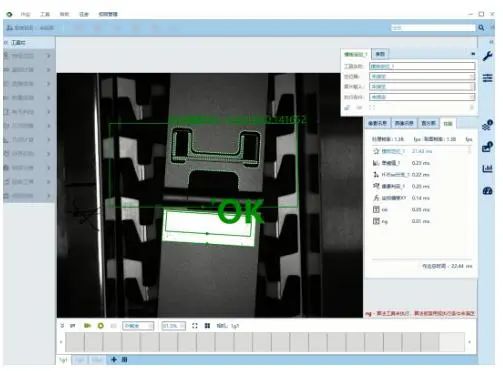Select the 0.23 ms tool row
Image resolution: width=503 pixels, height=371 pixels.
[x=420, y=163]
